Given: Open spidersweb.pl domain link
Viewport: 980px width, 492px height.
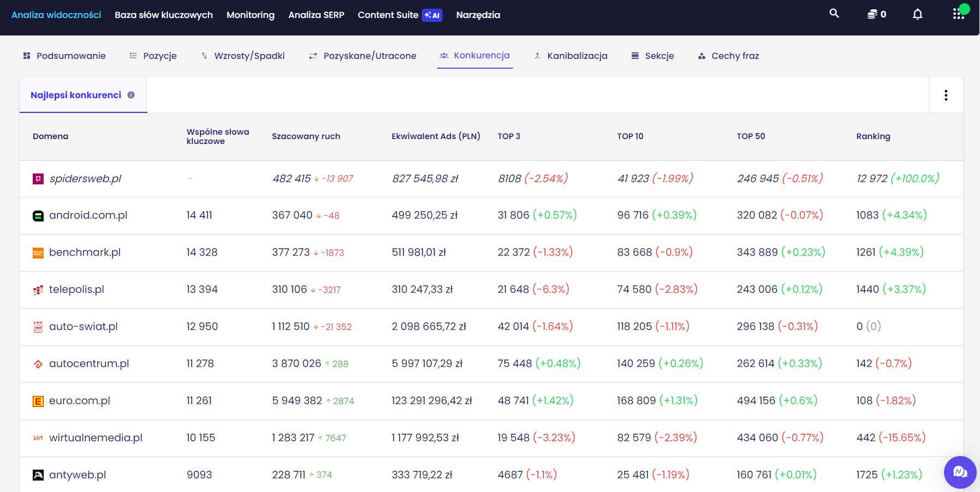Looking at the screenshot, I should [85, 178].
